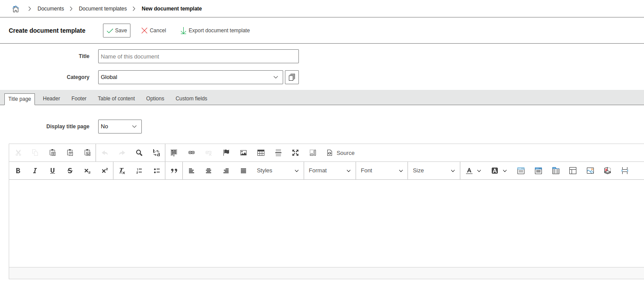Click the Copy icon in editor toolbar
The image size is (644, 281).
pyautogui.click(x=35, y=153)
